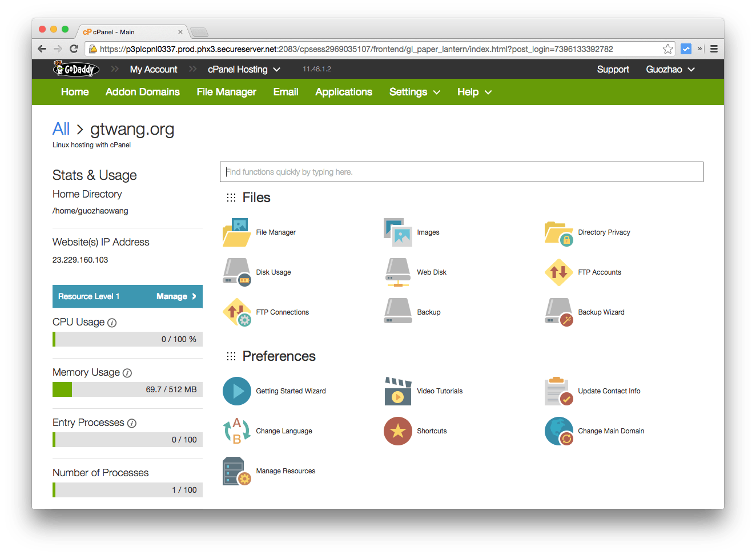Expand the Settings menu
This screenshot has width=756, height=555.
pos(415,92)
